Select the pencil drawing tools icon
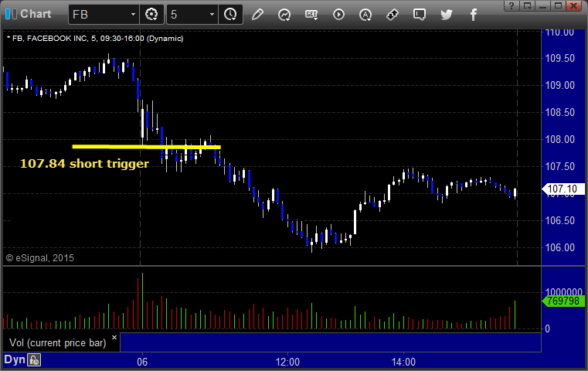This screenshot has height=371, width=588. pyautogui.click(x=257, y=15)
